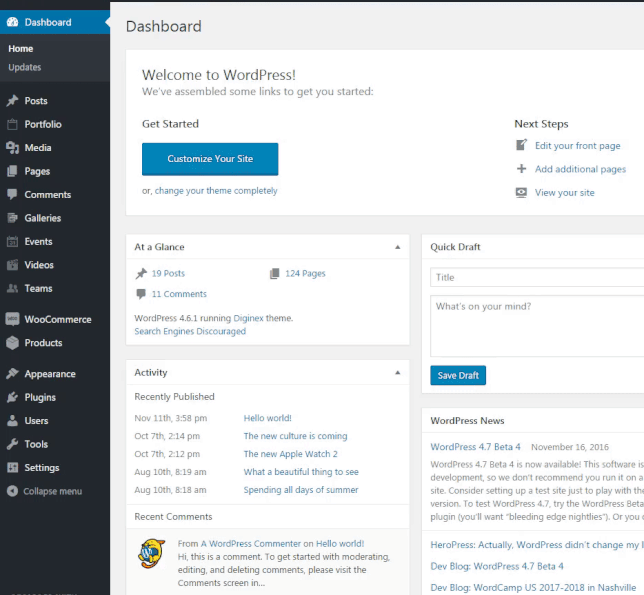The image size is (644, 595).
Task: Click the 19 Posts link
Action: pos(168,273)
